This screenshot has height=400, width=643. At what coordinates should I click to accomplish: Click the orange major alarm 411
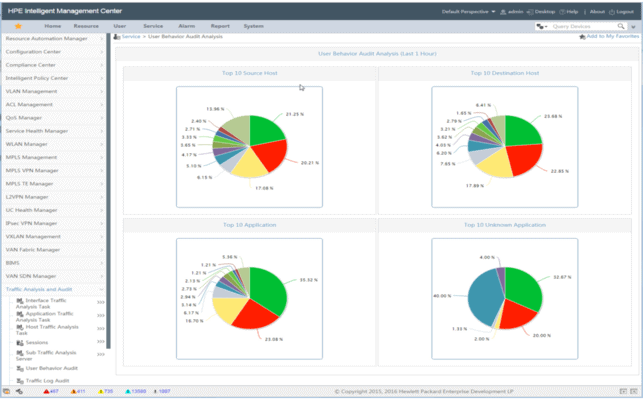(x=78, y=391)
